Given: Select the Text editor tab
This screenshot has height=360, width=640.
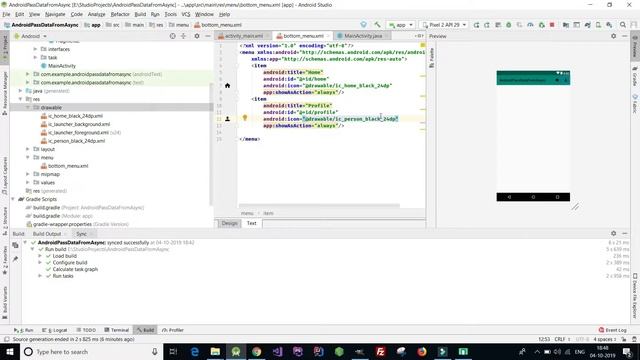Looking at the screenshot, I should tap(251, 223).
